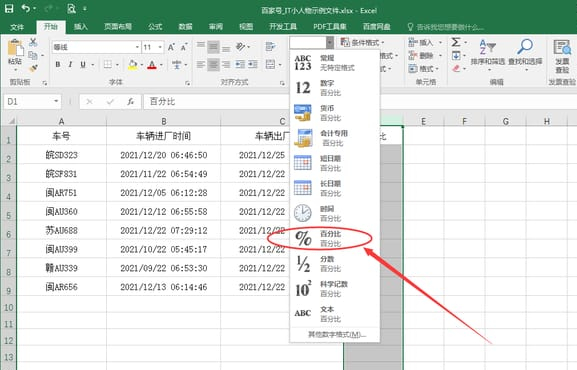Click the increase font size icon
Viewport: 577px width, 370px height.
(x=171, y=47)
